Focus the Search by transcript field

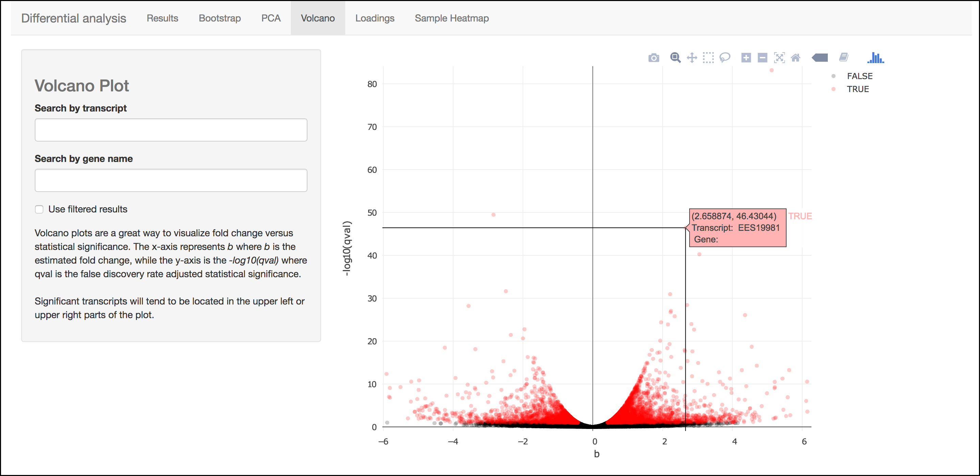(171, 130)
